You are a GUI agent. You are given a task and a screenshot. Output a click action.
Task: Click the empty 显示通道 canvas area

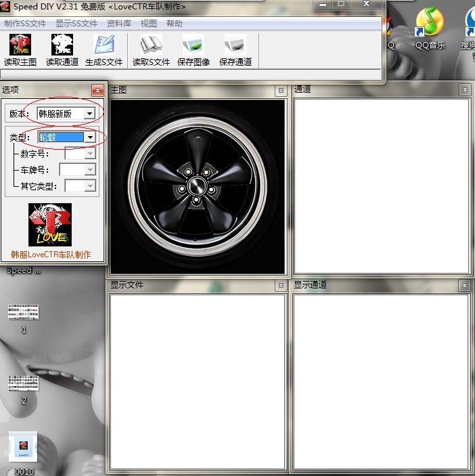coord(381,382)
